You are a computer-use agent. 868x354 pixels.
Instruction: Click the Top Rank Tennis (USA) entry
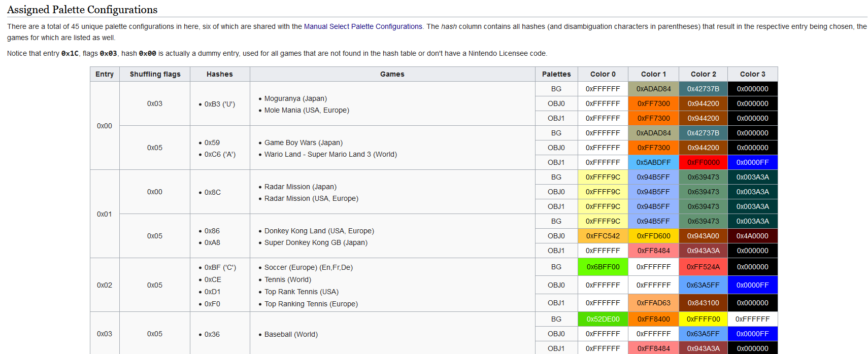click(302, 292)
